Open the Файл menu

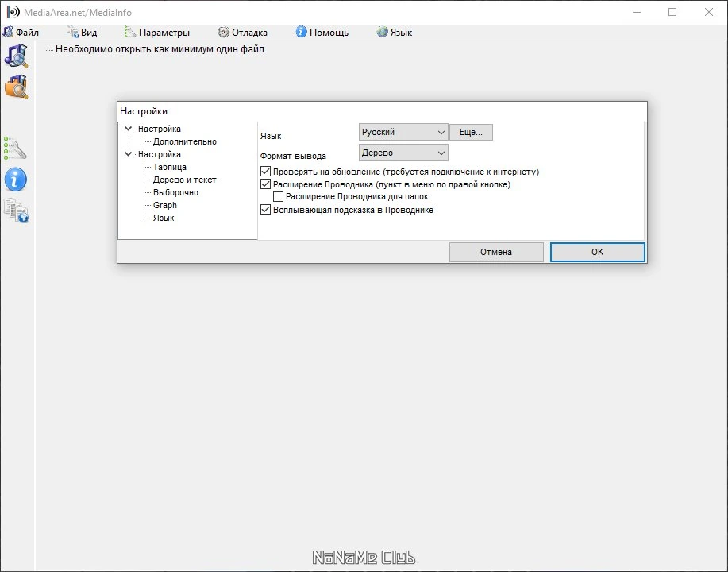click(x=21, y=32)
